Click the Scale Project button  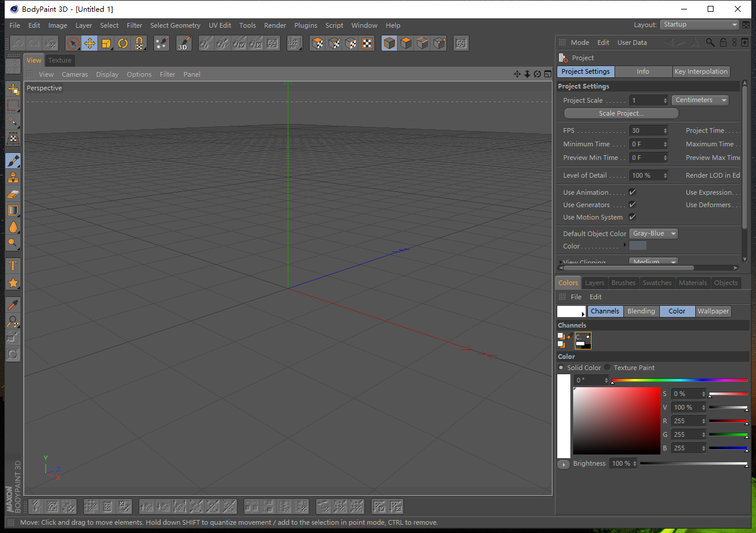pos(621,113)
